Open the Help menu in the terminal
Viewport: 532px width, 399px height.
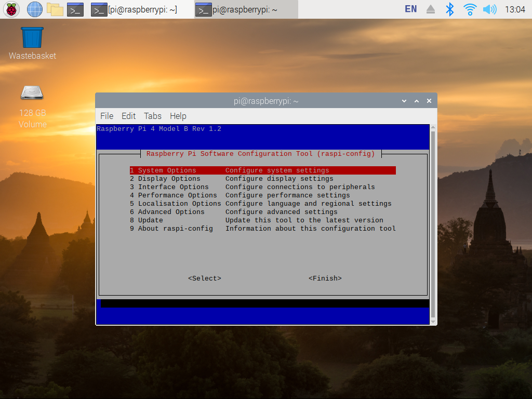178,116
